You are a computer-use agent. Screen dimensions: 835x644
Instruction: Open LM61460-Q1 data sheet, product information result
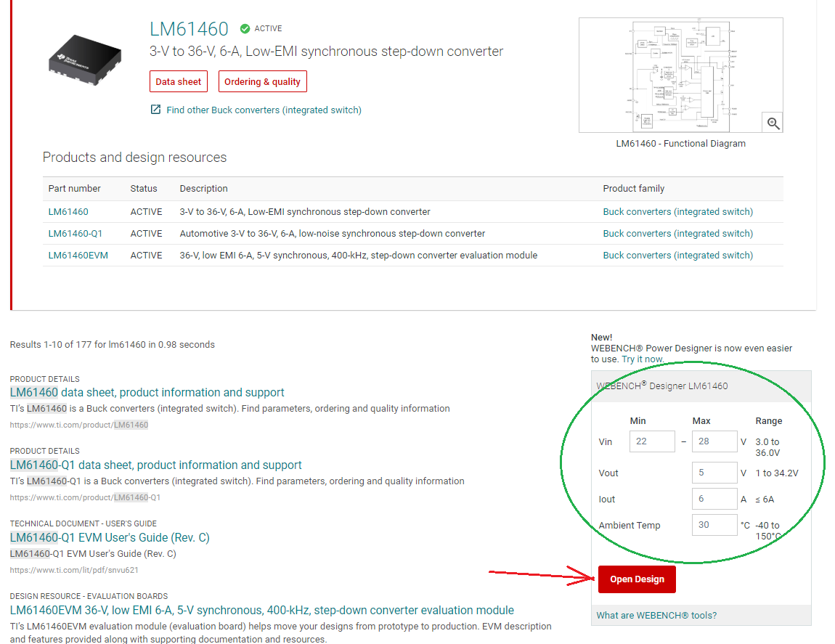pos(155,465)
